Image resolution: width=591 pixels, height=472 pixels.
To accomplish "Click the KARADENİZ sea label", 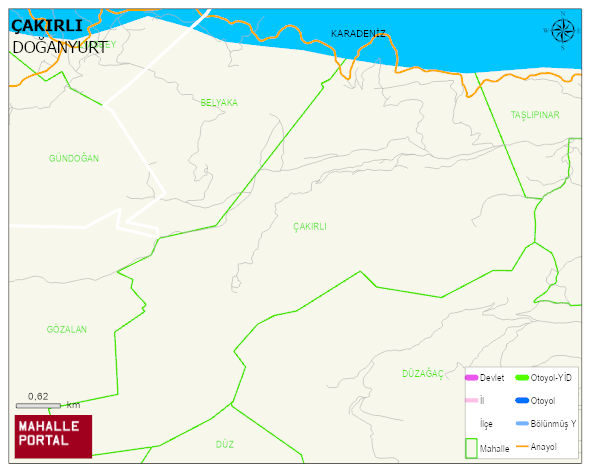I will (358, 34).
